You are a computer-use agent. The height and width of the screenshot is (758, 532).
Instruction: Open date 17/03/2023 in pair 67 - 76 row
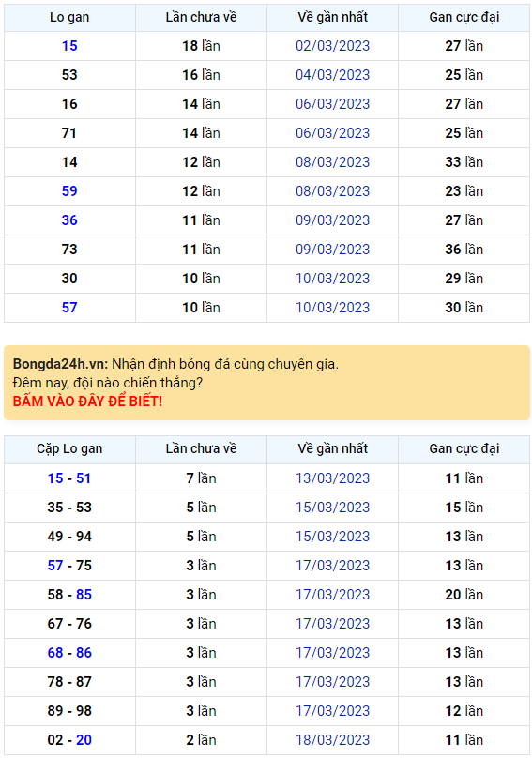[x=333, y=624]
